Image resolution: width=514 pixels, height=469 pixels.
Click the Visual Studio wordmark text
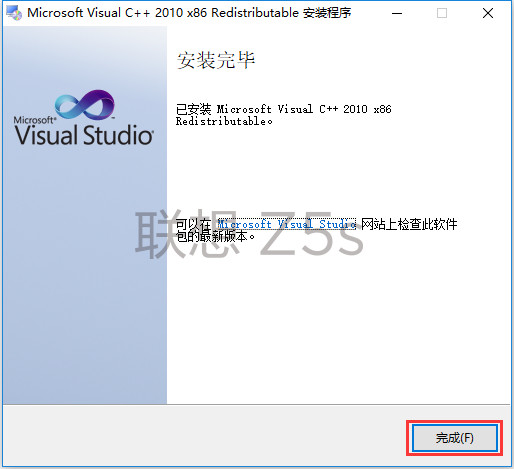click(84, 135)
